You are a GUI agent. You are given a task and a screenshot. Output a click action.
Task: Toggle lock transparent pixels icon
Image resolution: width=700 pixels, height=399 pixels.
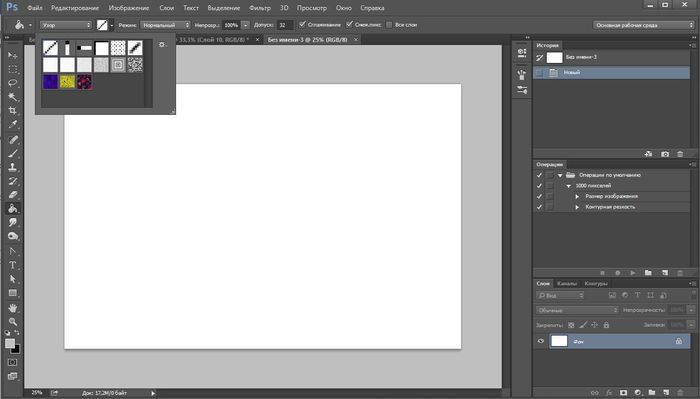click(571, 325)
